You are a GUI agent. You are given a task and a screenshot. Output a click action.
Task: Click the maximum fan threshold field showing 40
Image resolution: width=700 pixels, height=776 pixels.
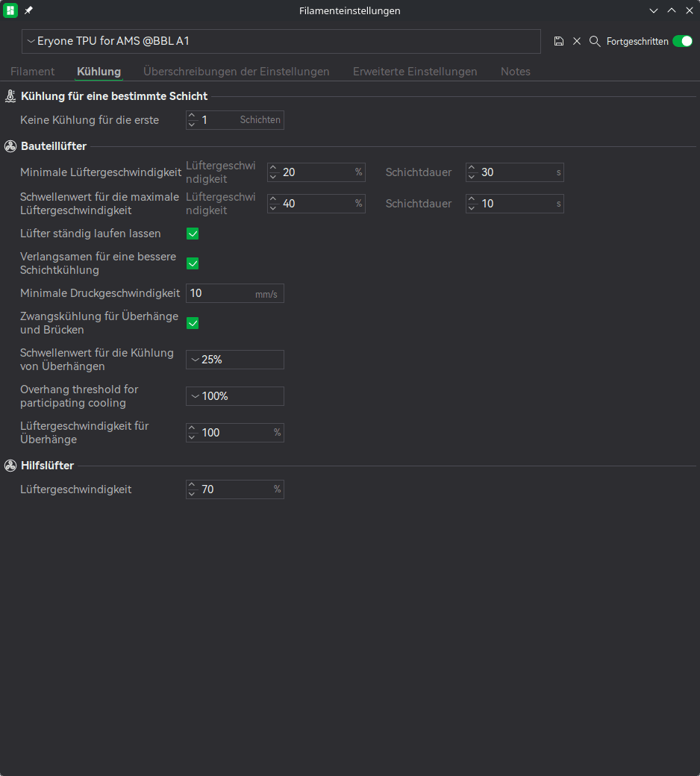316,204
